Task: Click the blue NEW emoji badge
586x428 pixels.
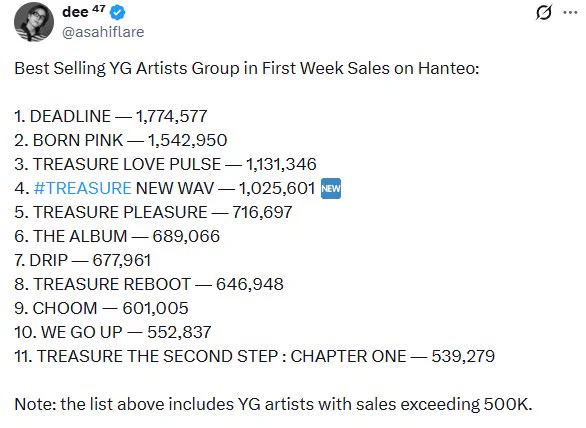Action: (331, 188)
